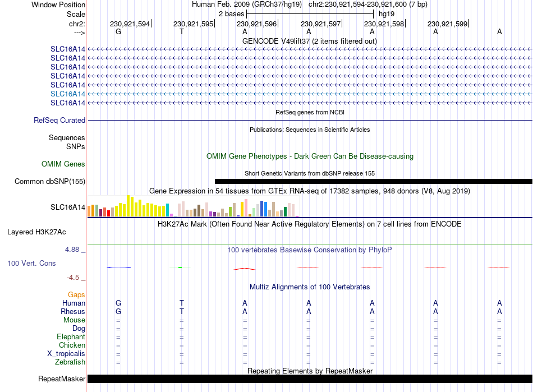This screenshot has height=392, width=533.
Task: Click the GENCODE V49lift37 track title
Action: coord(310,41)
